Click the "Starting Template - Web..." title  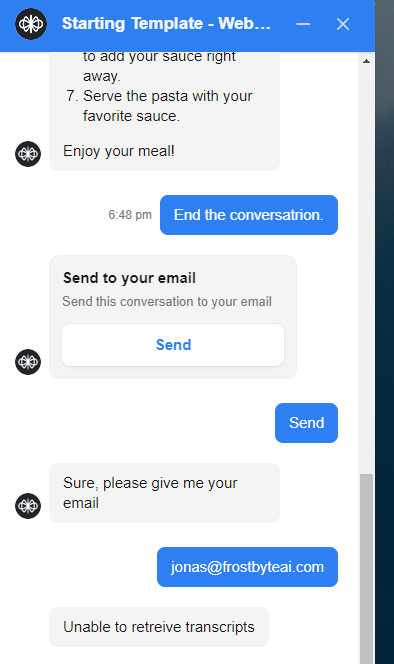[x=166, y=24]
